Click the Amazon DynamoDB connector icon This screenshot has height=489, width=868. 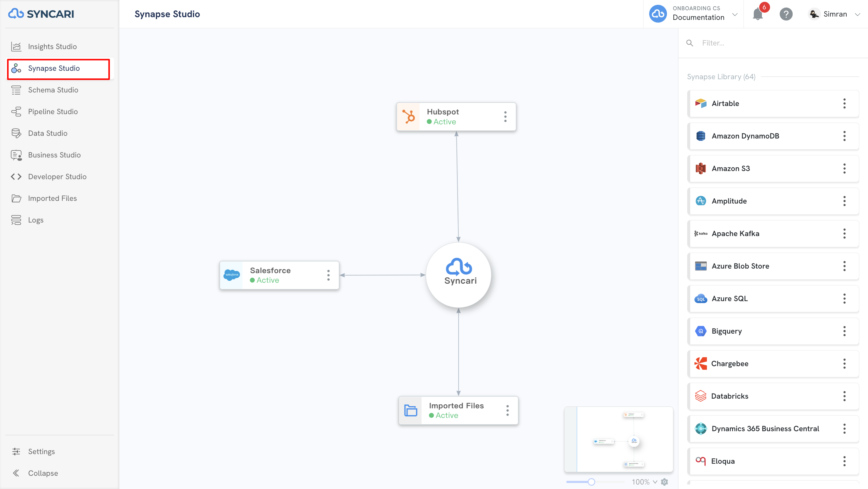700,136
